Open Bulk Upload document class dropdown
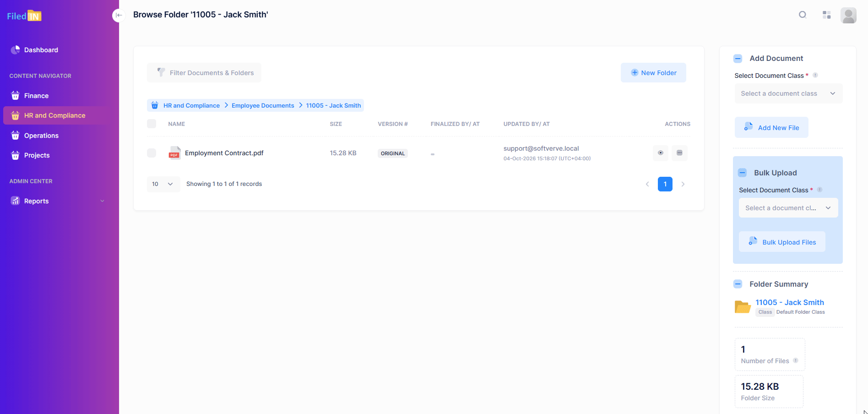This screenshot has height=414, width=868. point(788,208)
